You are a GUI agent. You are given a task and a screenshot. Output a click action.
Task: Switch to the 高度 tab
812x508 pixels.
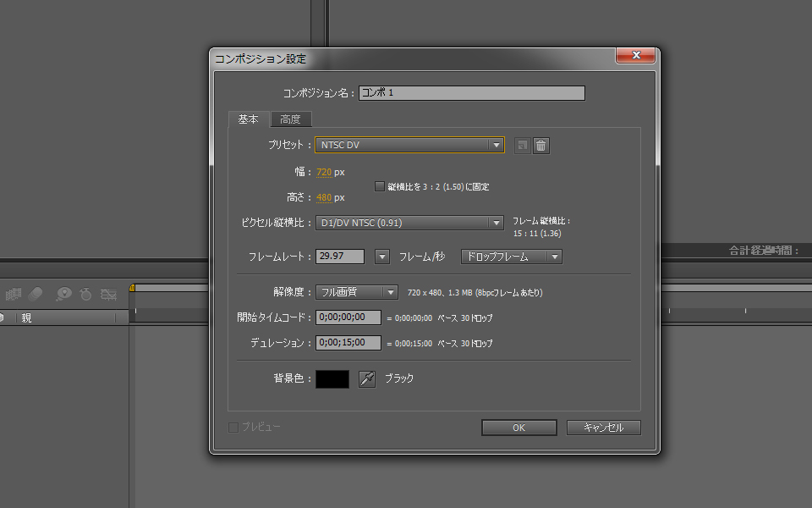tap(290, 119)
